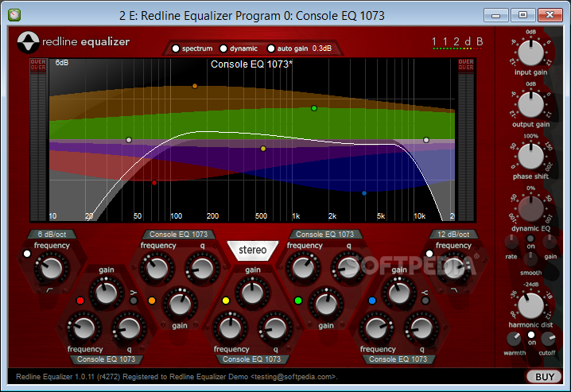Toggle the 6 dB/oct high-pass filter LED
Viewport: 571px width, 392px height.
[27, 254]
